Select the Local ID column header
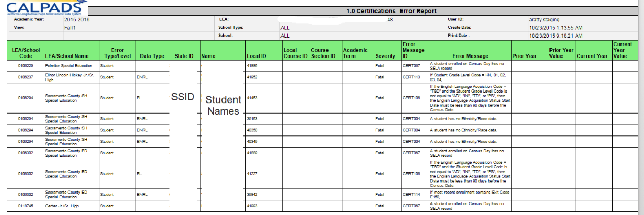 pos(256,56)
